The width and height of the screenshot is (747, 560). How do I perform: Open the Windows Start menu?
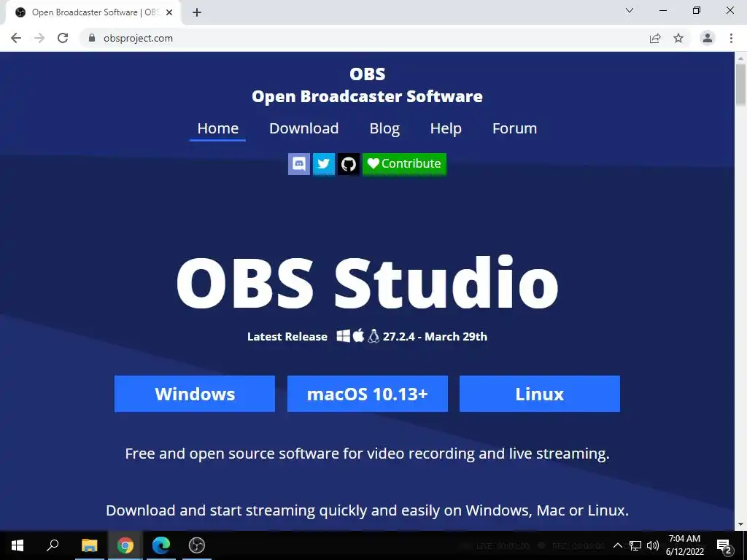[18, 545]
